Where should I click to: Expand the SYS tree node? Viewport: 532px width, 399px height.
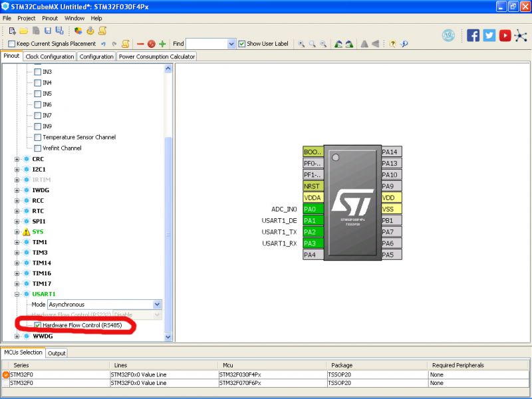(x=17, y=231)
